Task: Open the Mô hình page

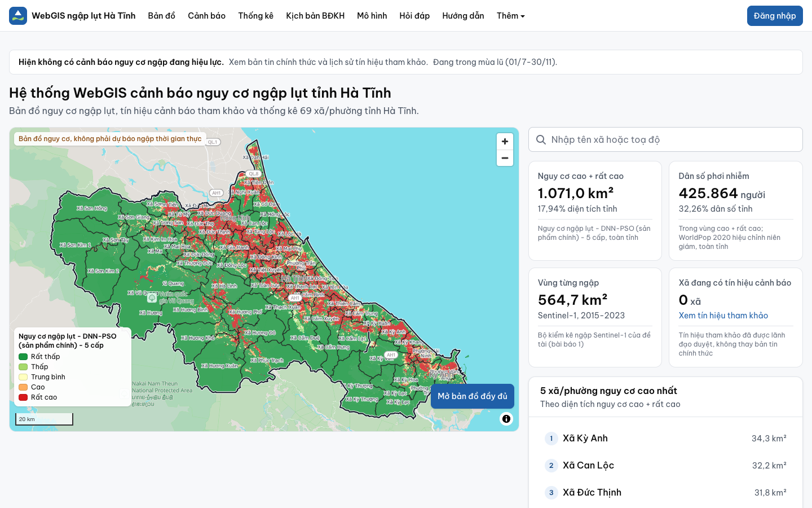Action: point(372,16)
